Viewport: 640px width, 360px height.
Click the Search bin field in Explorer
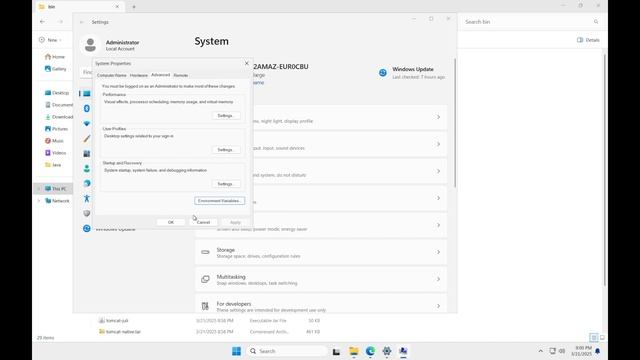click(531, 22)
